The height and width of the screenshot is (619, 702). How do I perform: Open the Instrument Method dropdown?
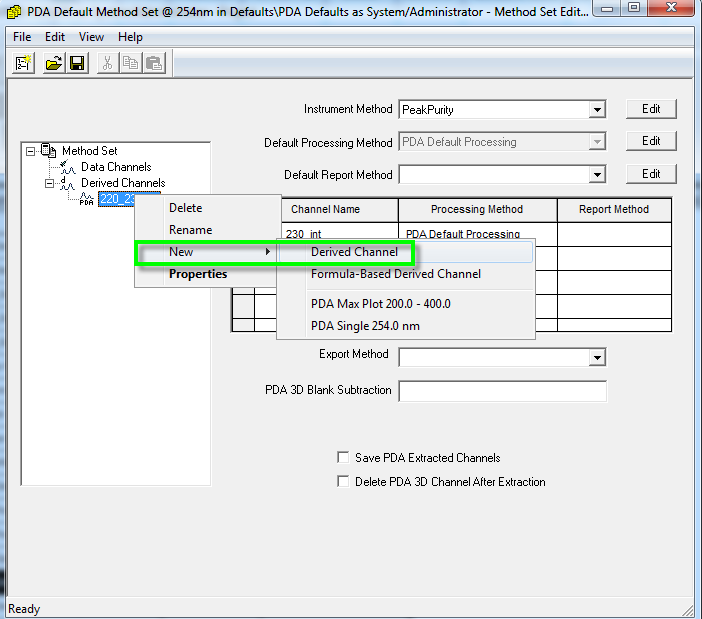(x=597, y=109)
